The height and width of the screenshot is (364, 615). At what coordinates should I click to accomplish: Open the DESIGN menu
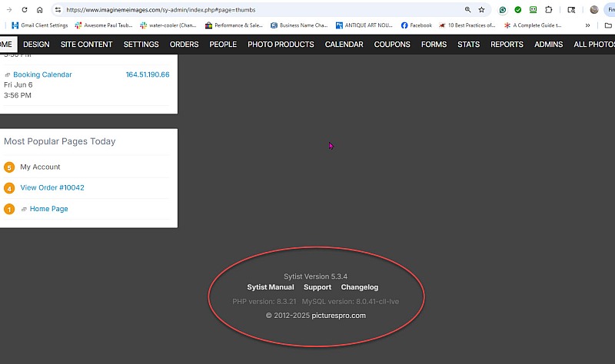click(x=36, y=45)
